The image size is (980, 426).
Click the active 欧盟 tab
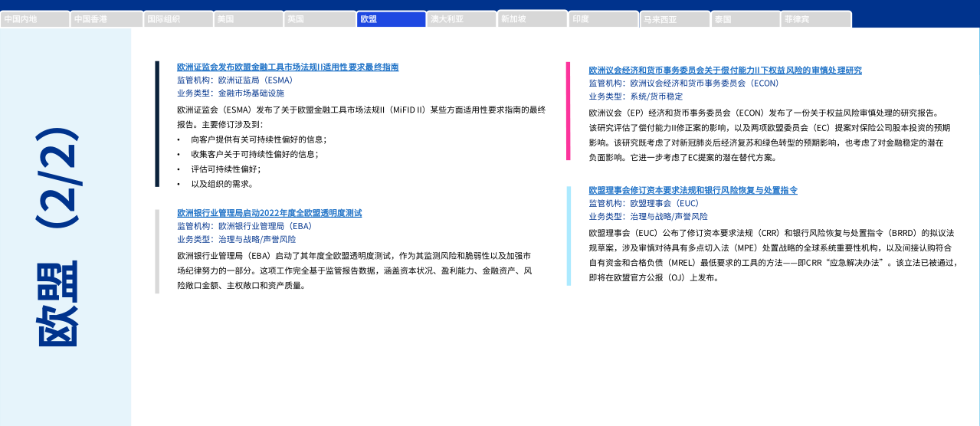[391, 19]
